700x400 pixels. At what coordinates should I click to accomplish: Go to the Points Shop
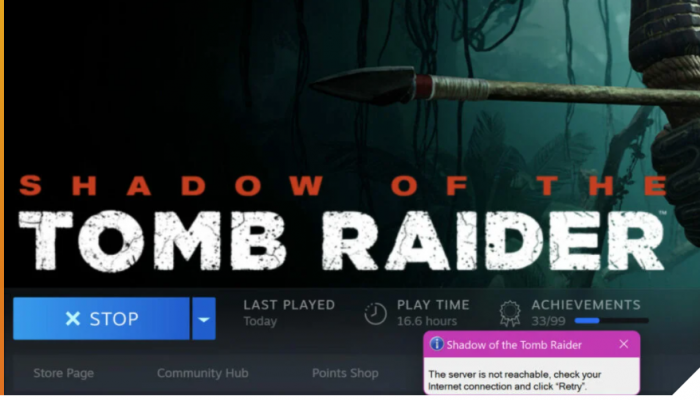point(345,373)
